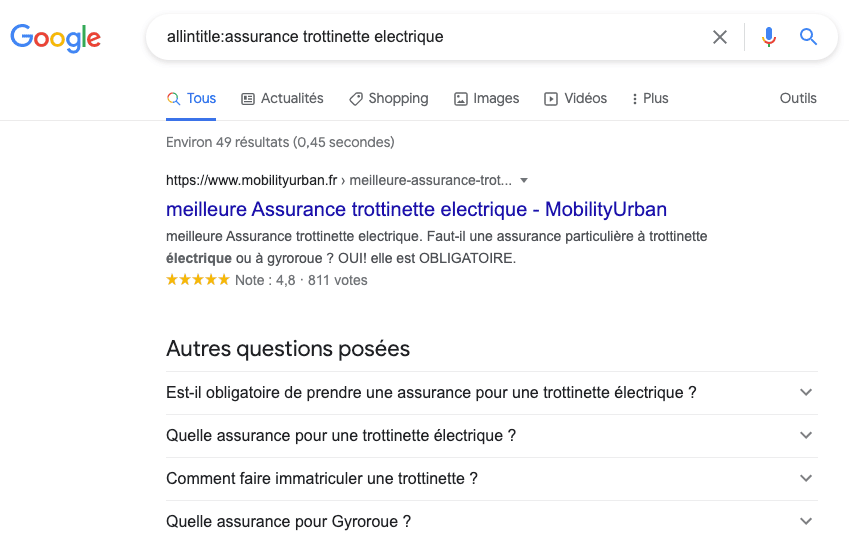Expand "Quelle assurance pour une trottinette électrique"
The height and width of the screenshot is (542, 849).
tap(491, 436)
